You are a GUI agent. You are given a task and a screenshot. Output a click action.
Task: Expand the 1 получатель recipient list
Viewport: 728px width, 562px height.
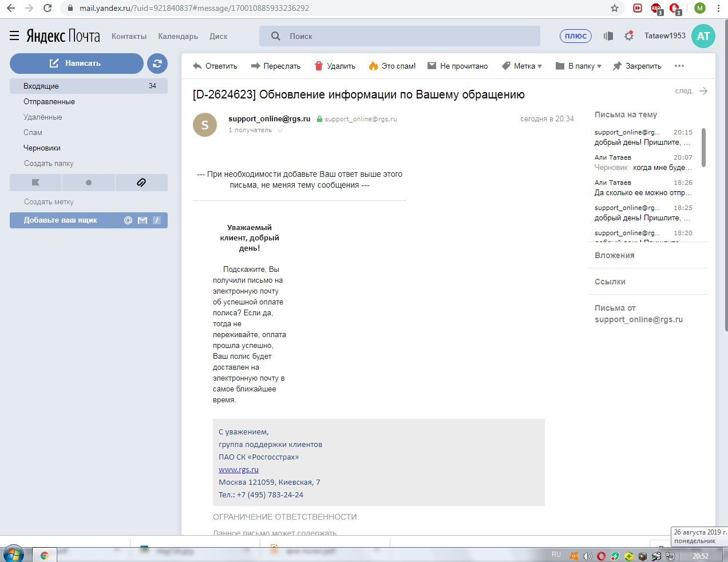[x=256, y=130]
